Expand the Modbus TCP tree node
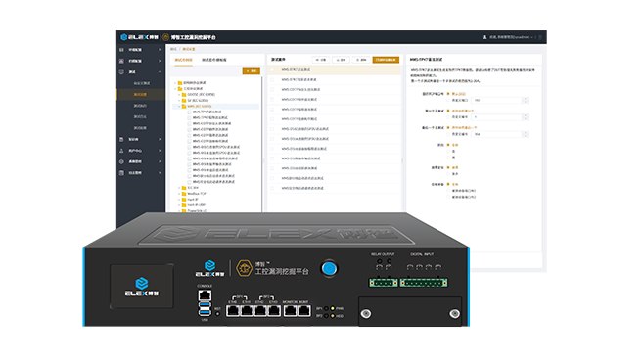The image size is (644, 360). click(x=179, y=194)
